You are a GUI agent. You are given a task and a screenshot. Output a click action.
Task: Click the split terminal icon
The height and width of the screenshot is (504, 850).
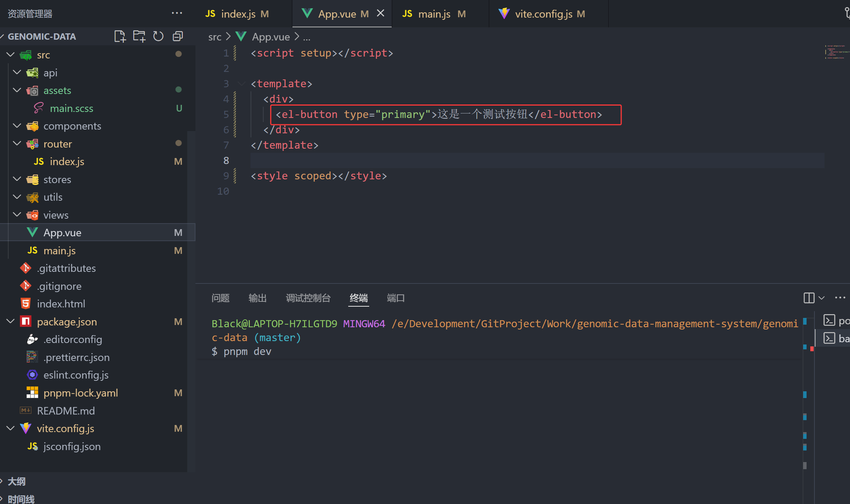pyautogui.click(x=809, y=298)
